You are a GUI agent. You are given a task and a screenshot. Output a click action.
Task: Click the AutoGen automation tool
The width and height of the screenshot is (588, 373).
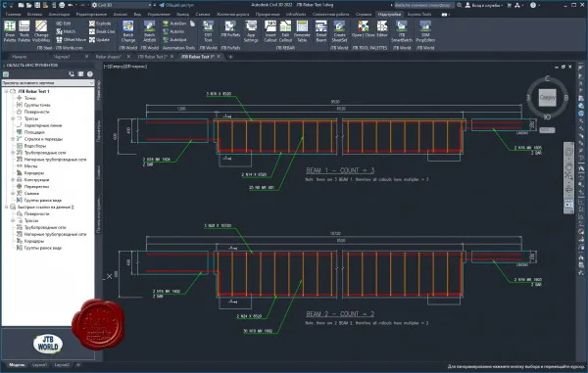pyautogui.click(x=174, y=23)
